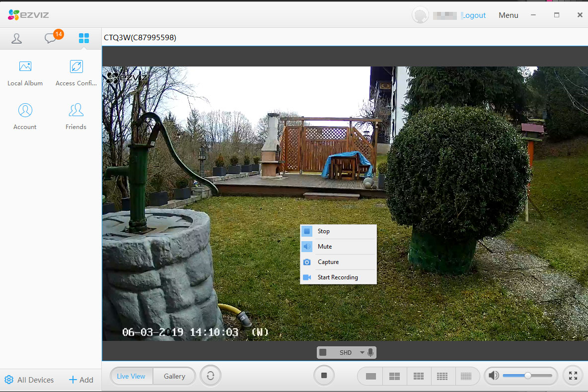Expand the SHD quality dropdown
Viewport: 588px width, 392px height.
362,352
